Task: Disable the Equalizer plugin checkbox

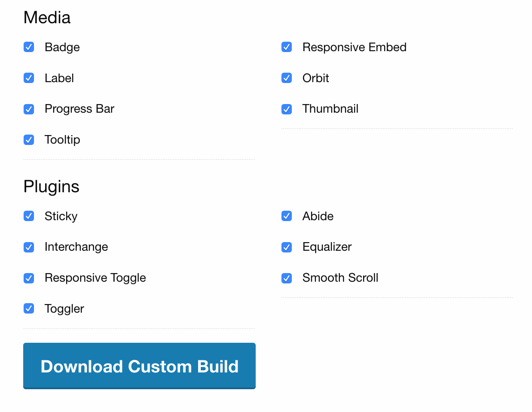Action: (x=286, y=247)
